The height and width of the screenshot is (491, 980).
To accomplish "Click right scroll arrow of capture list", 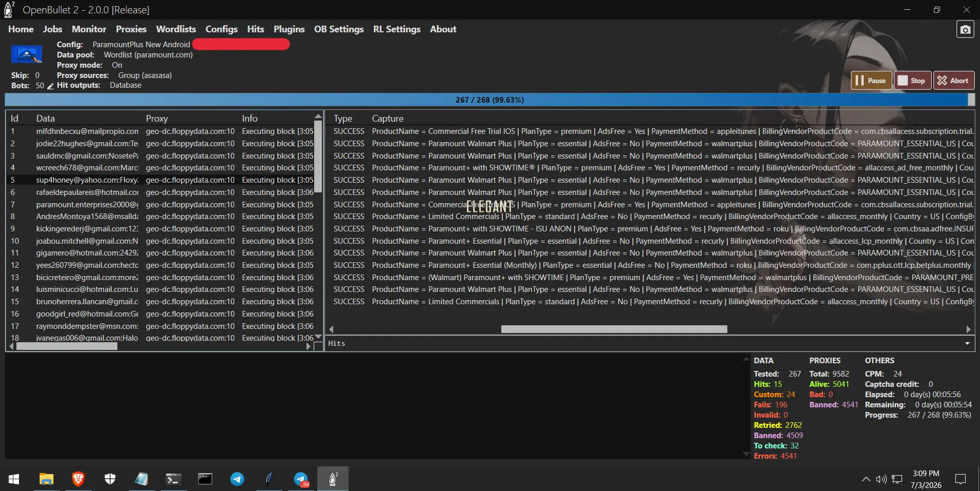I will (x=968, y=329).
